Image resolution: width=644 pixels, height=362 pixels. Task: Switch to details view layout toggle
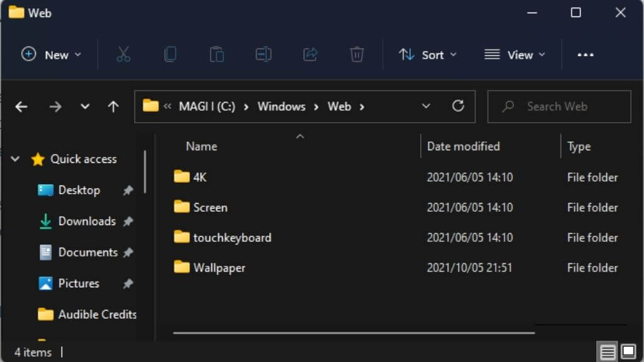[608, 352]
